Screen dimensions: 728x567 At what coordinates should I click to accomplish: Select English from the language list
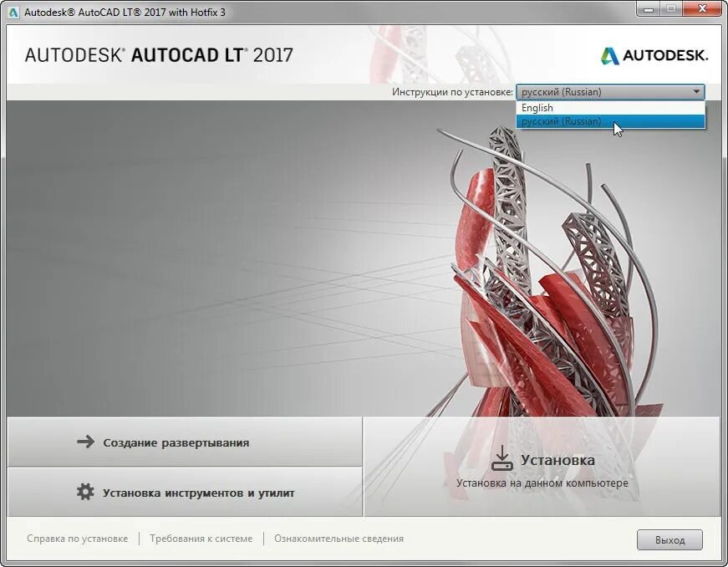point(610,108)
